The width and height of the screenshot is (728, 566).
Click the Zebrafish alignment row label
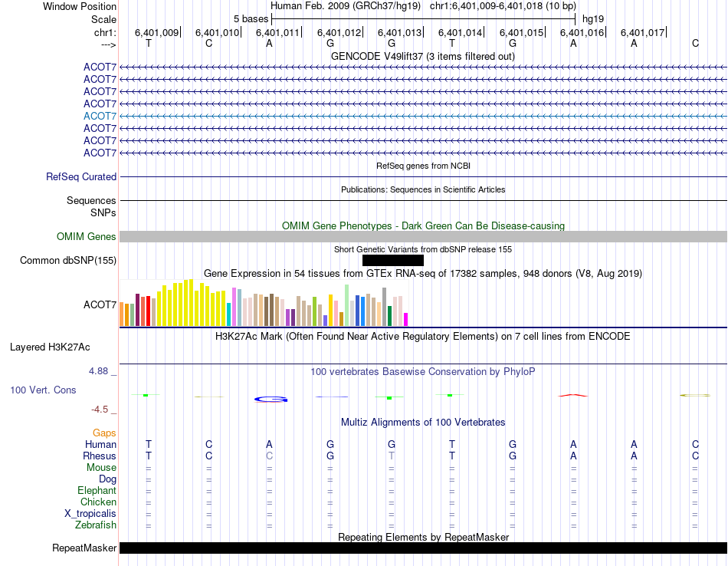(x=96, y=525)
